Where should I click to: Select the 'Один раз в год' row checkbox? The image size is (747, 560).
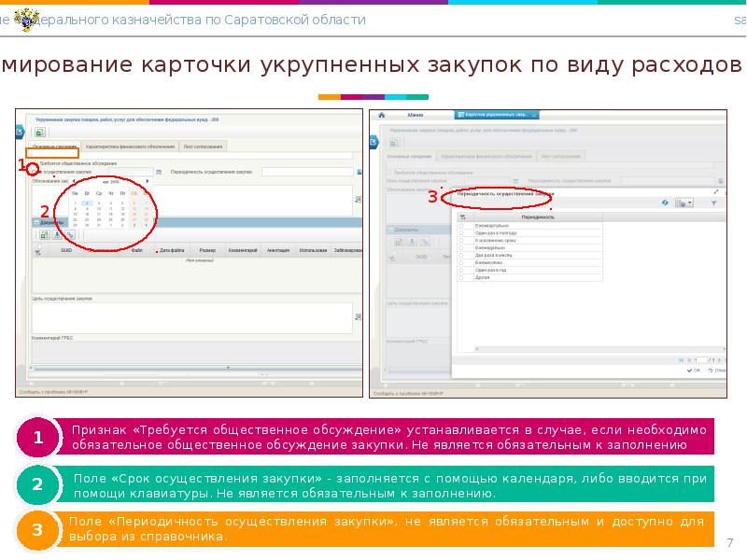462,270
